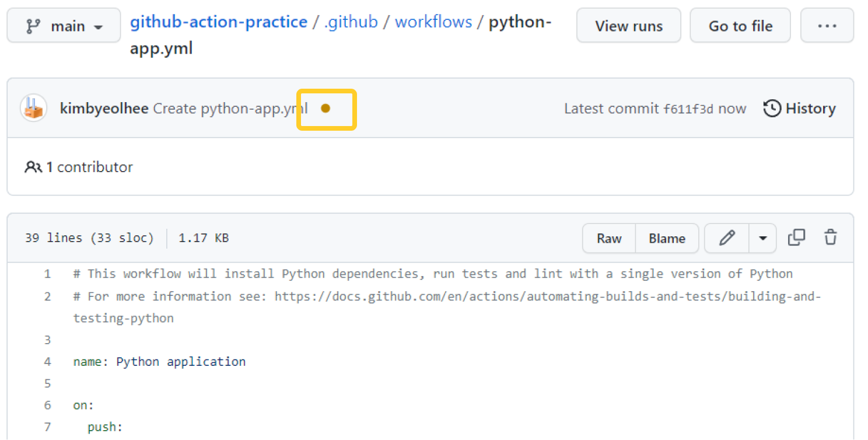The width and height of the screenshot is (868, 440).
Task: Open the edit options dropdown arrow
Action: click(x=762, y=238)
